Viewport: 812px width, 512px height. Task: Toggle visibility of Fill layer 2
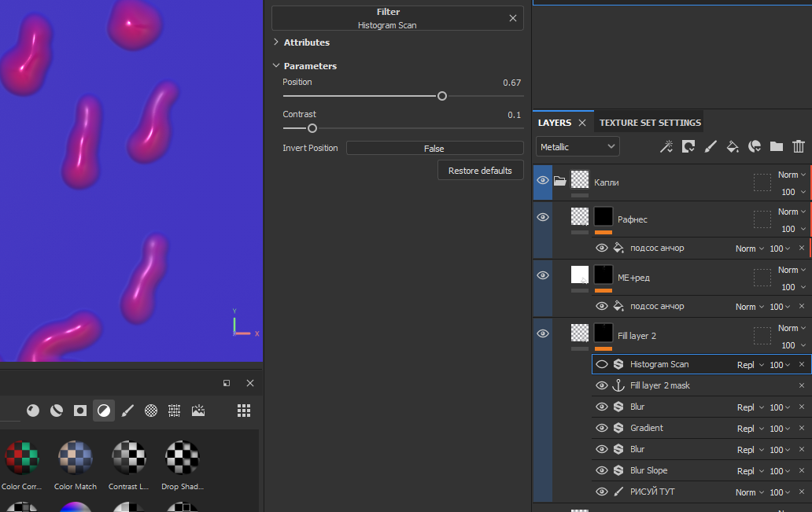pyautogui.click(x=543, y=333)
